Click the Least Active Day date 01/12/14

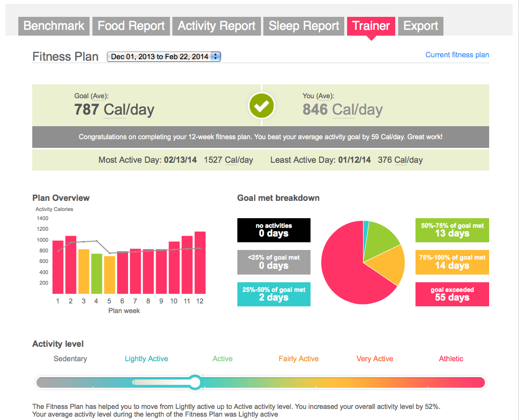click(x=354, y=160)
